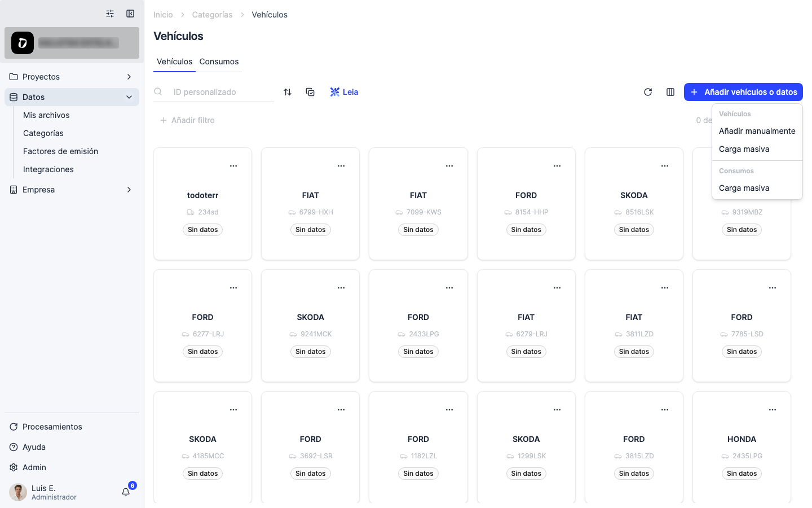Screen dimensions: 812x508
Task: Choose Carga masiva under Vehículos
Action: pyautogui.click(x=757, y=149)
